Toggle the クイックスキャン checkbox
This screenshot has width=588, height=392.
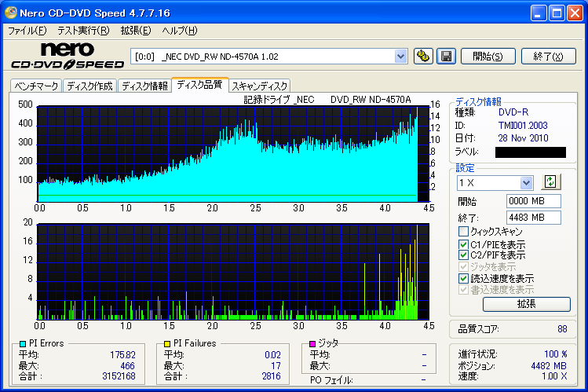click(x=463, y=231)
